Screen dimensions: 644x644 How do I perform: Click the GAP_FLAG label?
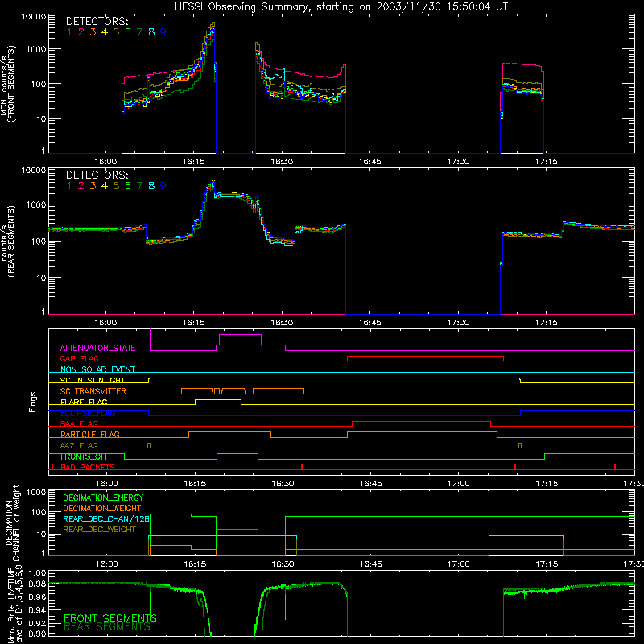(x=79, y=358)
